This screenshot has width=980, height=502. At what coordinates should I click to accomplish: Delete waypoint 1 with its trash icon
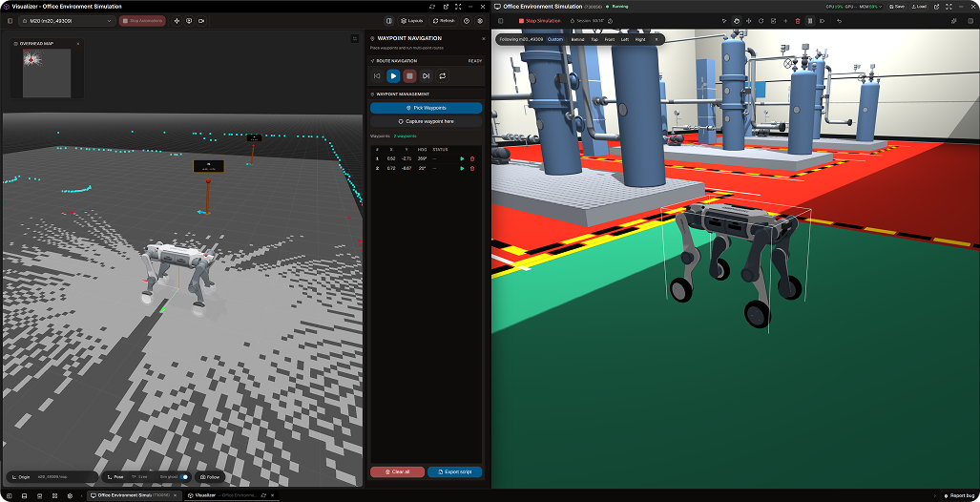tap(472, 158)
